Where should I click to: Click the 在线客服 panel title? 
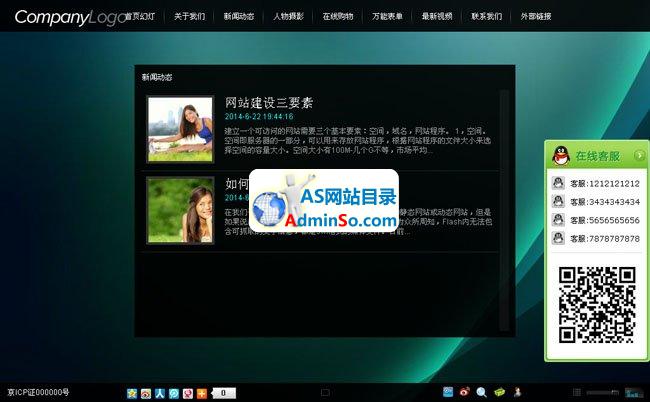click(x=597, y=156)
